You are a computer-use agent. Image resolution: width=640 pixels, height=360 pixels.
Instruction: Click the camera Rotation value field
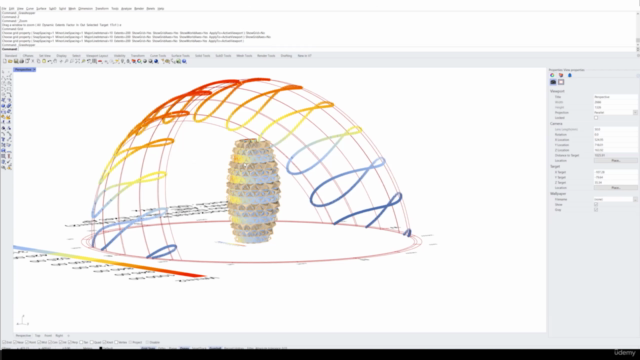616,134
